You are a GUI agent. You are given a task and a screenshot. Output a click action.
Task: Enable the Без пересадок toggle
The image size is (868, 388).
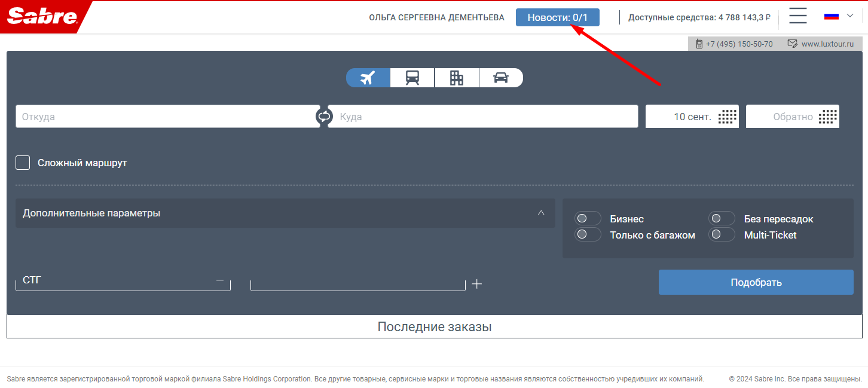tap(721, 219)
